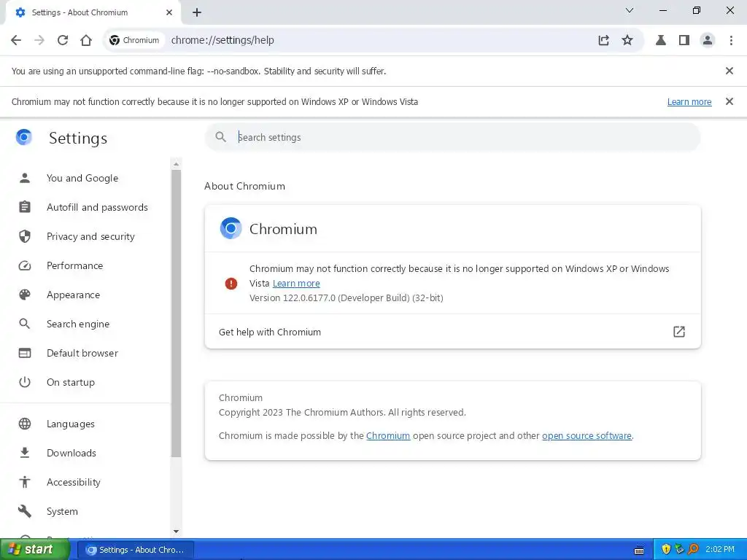Click the Settings taskbar button
This screenshot has height=560, width=747.
tap(135, 550)
